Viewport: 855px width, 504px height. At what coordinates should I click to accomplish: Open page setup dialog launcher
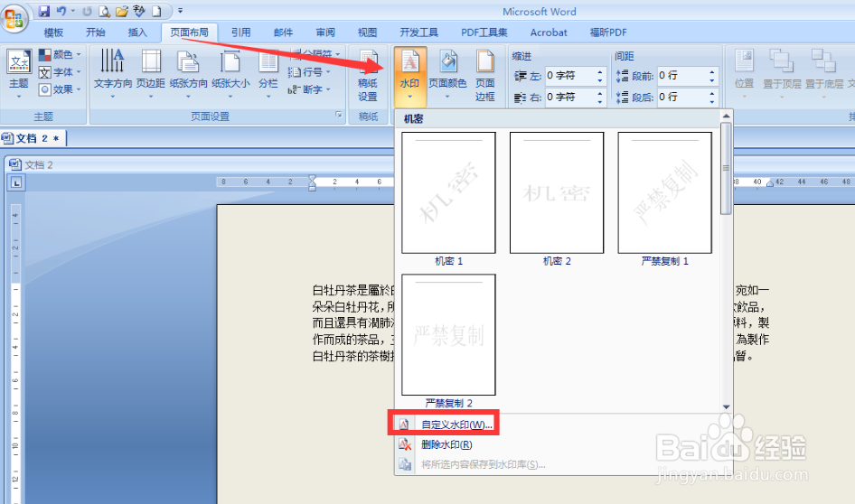[339, 115]
